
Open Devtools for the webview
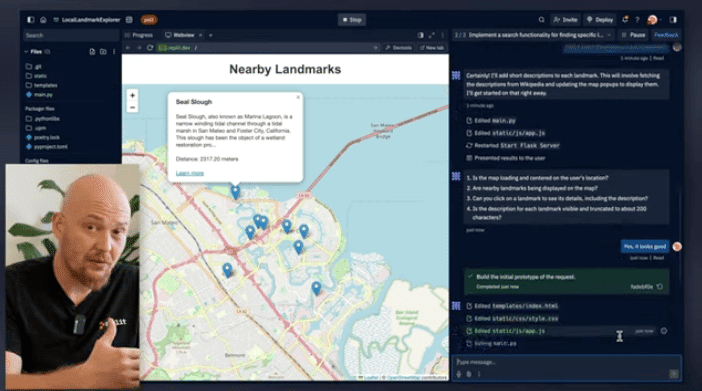(x=398, y=47)
